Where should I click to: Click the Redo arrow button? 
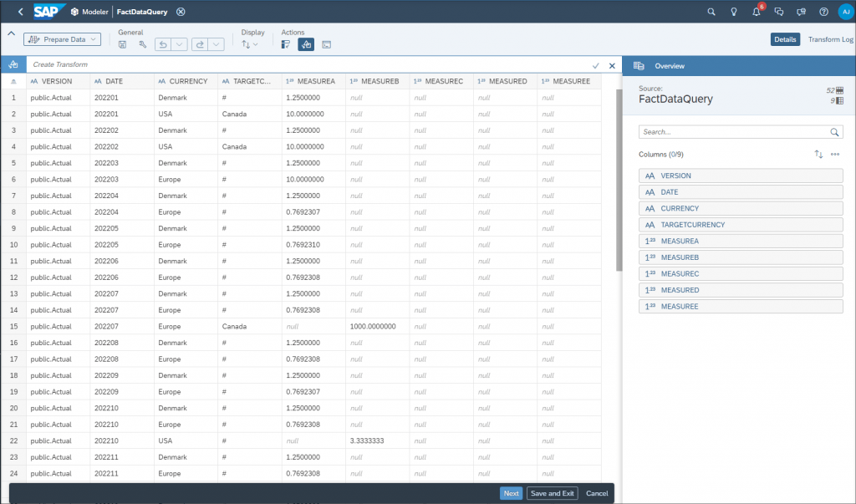click(x=200, y=45)
